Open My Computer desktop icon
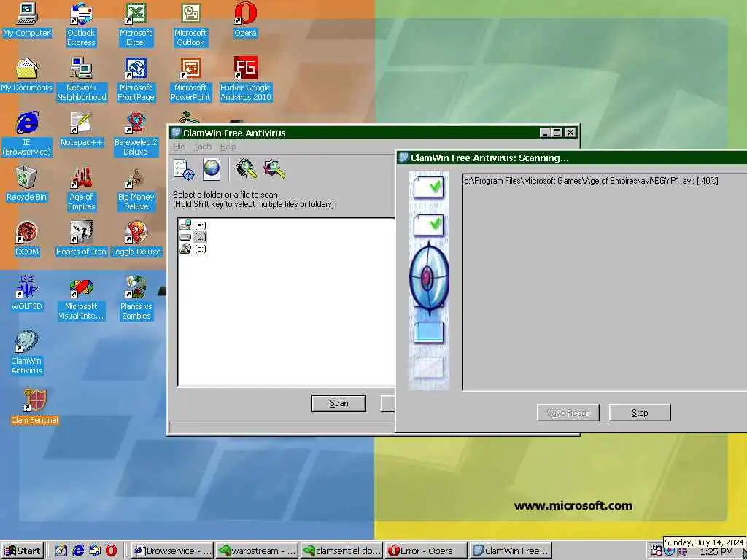 pyautogui.click(x=26, y=20)
